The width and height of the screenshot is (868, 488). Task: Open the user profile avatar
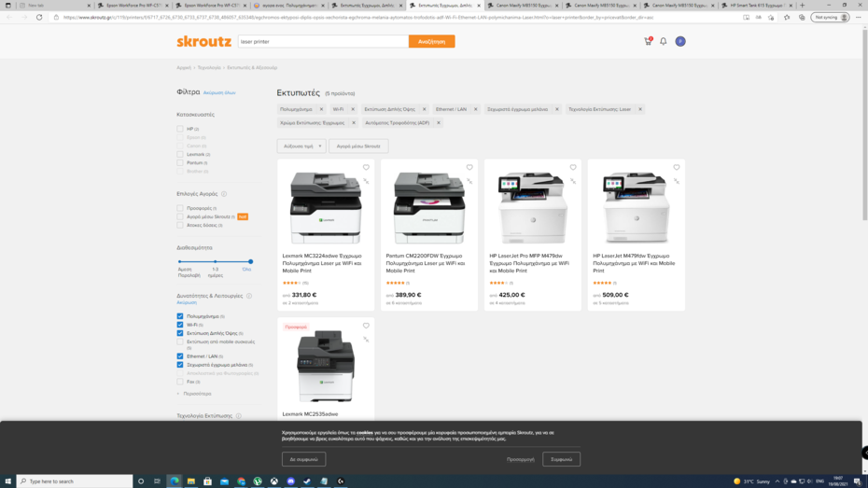point(680,41)
